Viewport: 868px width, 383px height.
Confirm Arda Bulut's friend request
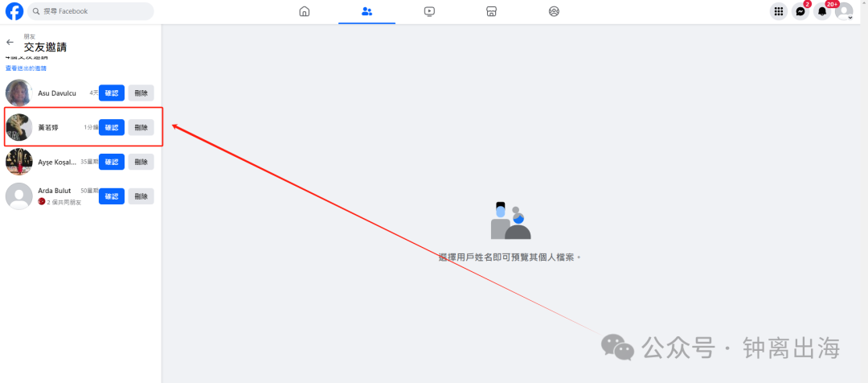(x=112, y=196)
